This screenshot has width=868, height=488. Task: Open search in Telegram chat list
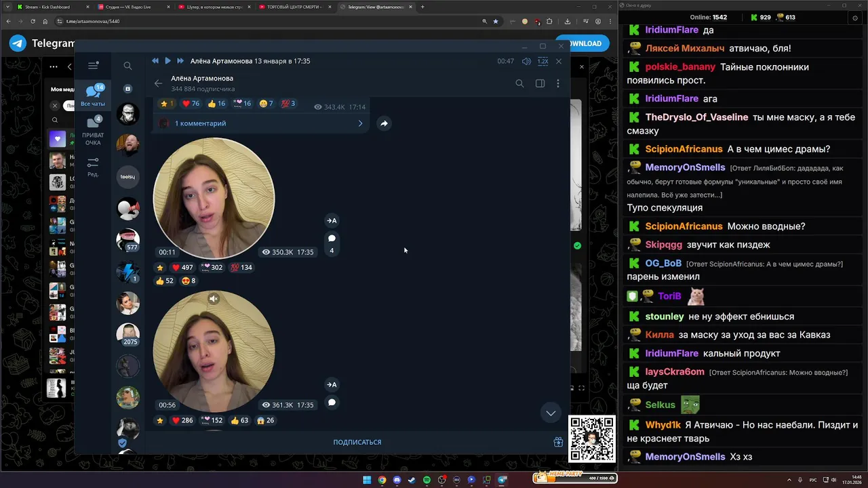(127, 66)
